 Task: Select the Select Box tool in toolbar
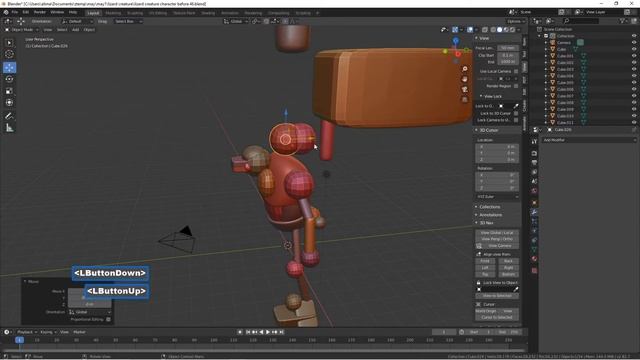9,43
